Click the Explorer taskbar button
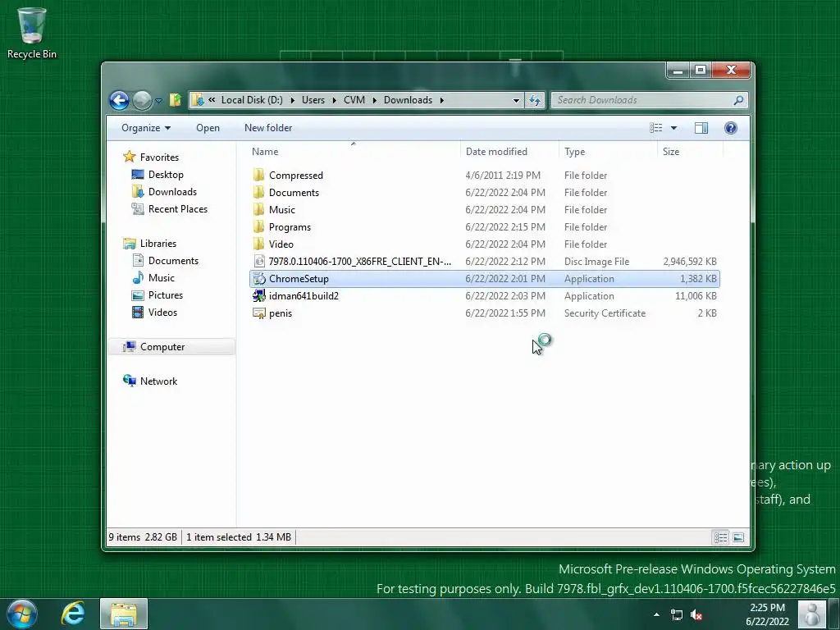Screen dimensions: 840x630 (x=124, y=614)
